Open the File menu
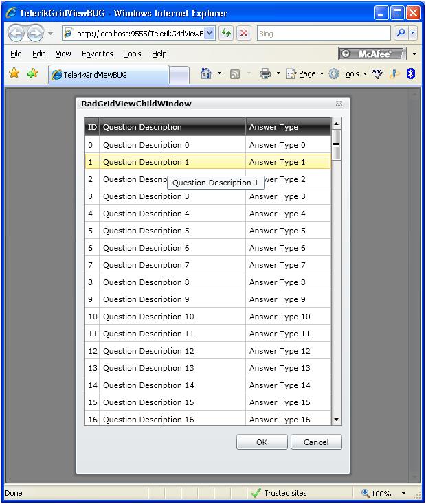 16,54
